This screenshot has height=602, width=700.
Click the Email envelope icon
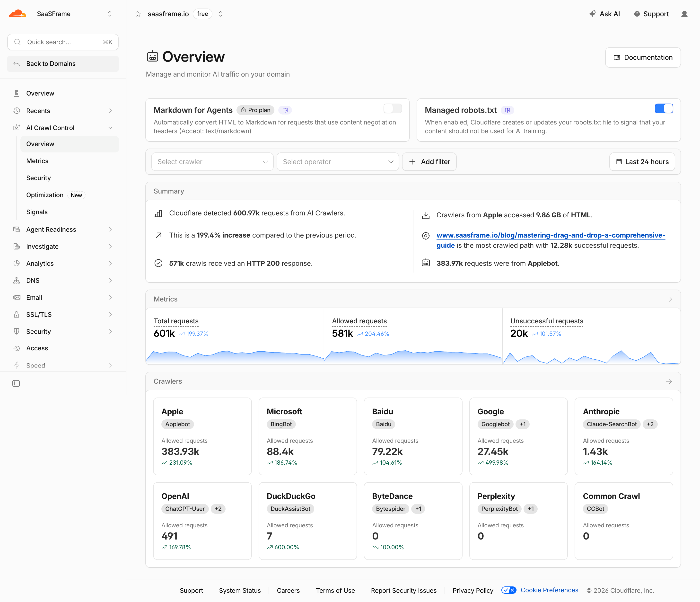coord(17,297)
